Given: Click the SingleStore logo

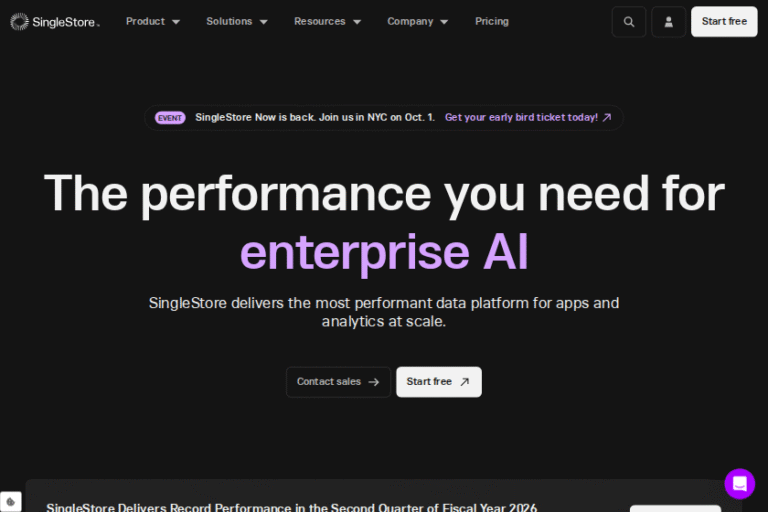Looking at the screenshot, I should pyautogui.click(x=55, y=21).
